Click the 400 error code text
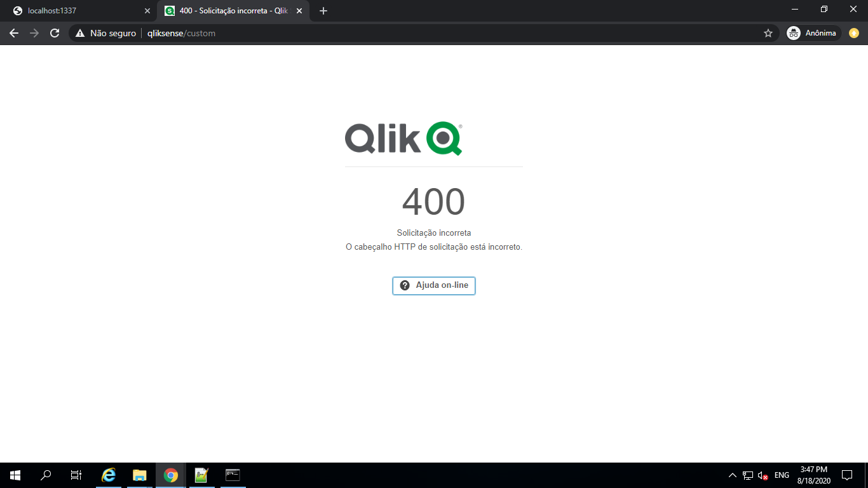Screen dimensions: 868x488 (x=434, y=202)
